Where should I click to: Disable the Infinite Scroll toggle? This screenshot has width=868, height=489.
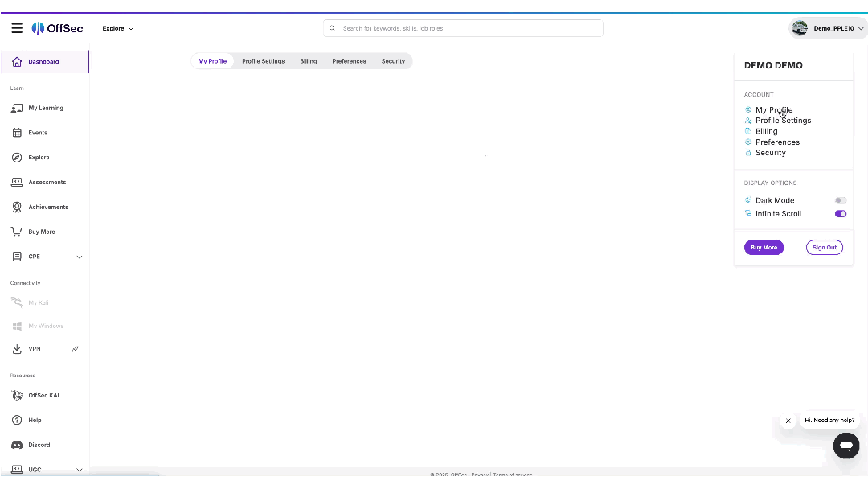click(840, 214)
